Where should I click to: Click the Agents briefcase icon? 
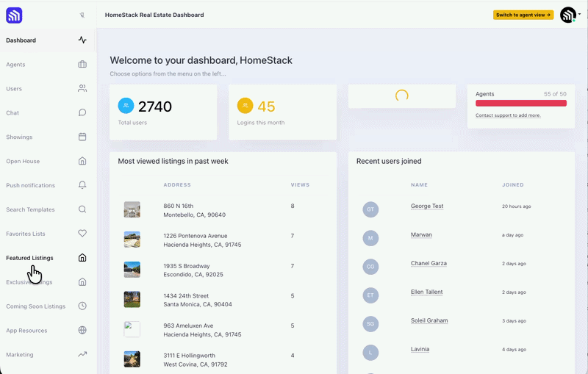click(x=82, y=65)
